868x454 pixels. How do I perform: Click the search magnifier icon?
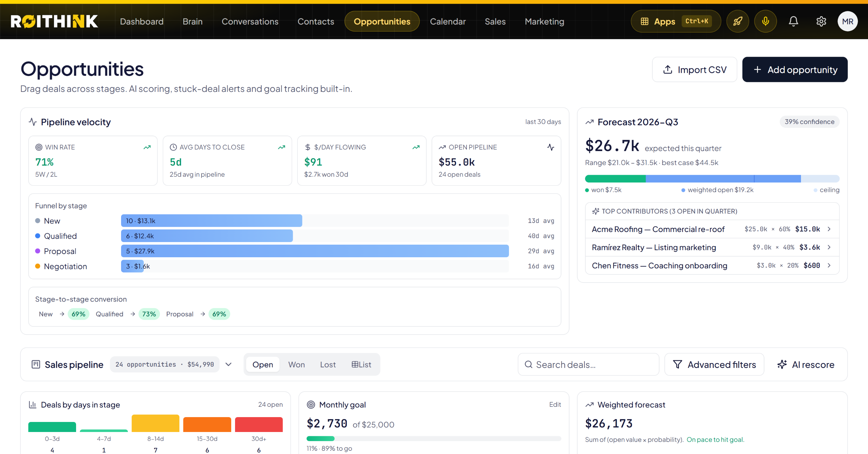pos(528,364)
